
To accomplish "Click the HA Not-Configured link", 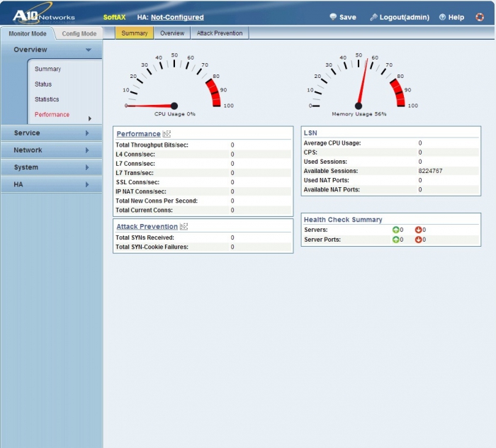I will 177,17.
